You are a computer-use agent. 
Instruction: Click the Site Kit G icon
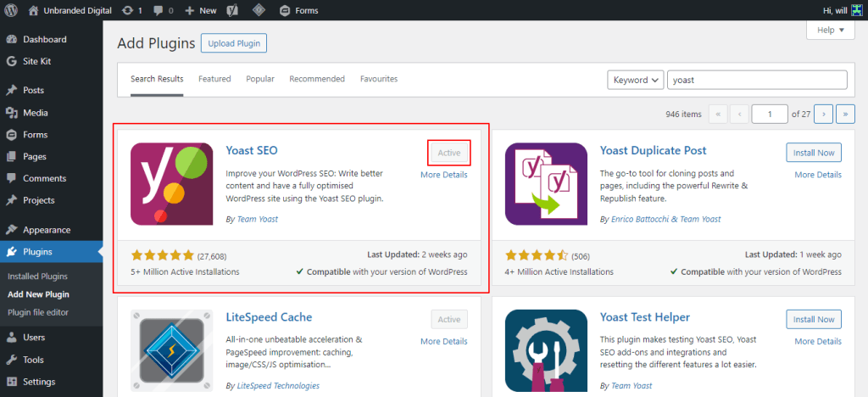click(x=12, y=61)
